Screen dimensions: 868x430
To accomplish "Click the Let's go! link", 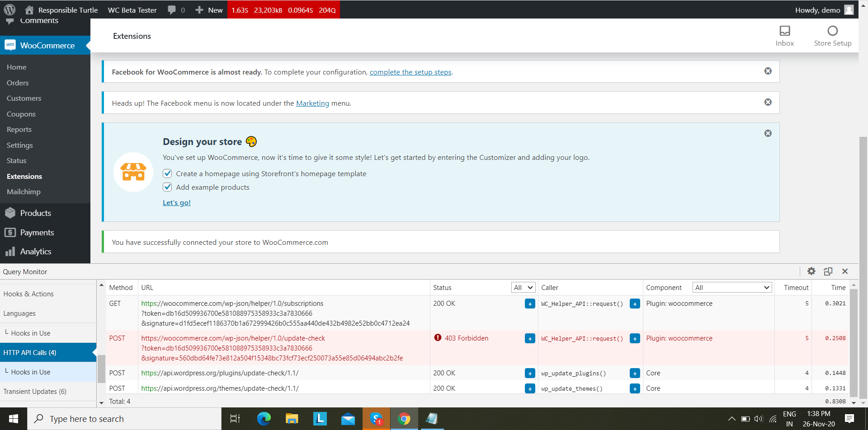I will (x=176, y=202).
